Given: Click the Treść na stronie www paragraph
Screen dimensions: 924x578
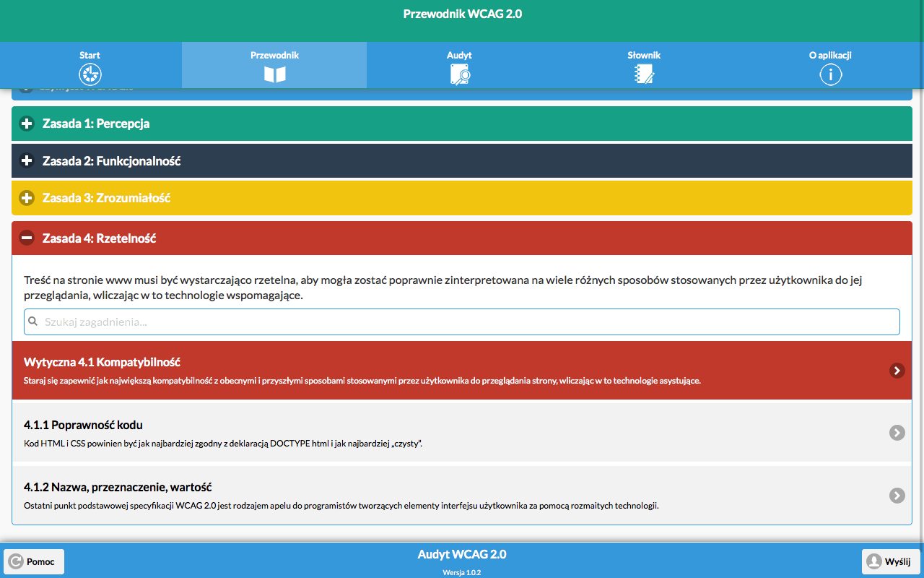Looking at the screenshot, I should (x=443, y=288).
